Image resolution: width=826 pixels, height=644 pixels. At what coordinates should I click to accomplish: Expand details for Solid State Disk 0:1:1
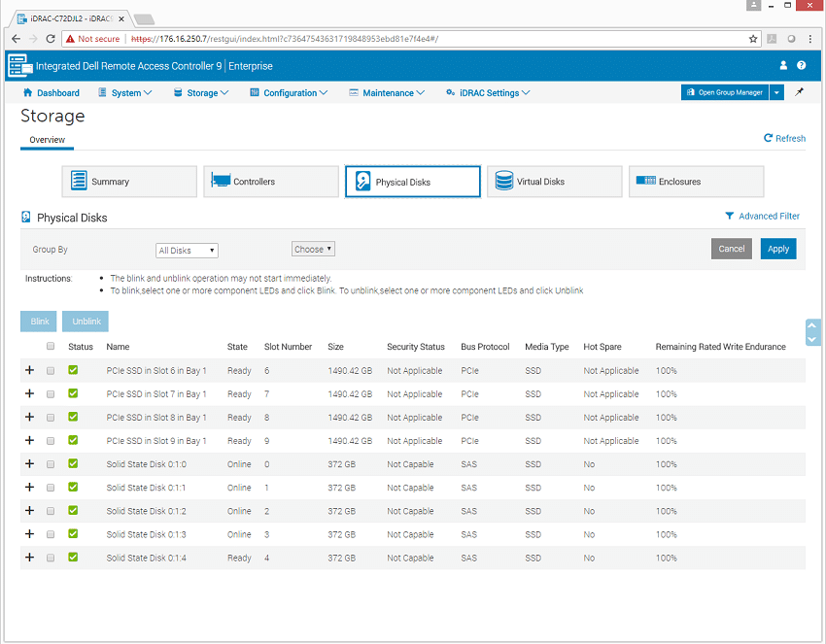29,487
